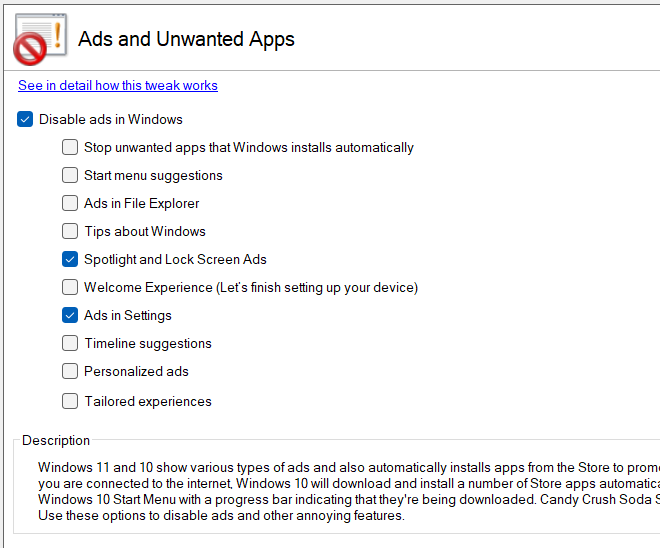Open the tweak details link
Screen dimensions: 660x548
[x=118, y=86]
